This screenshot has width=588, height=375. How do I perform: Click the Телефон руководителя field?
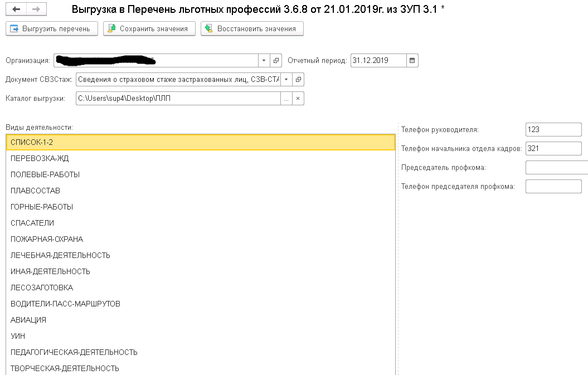[553, 130]
